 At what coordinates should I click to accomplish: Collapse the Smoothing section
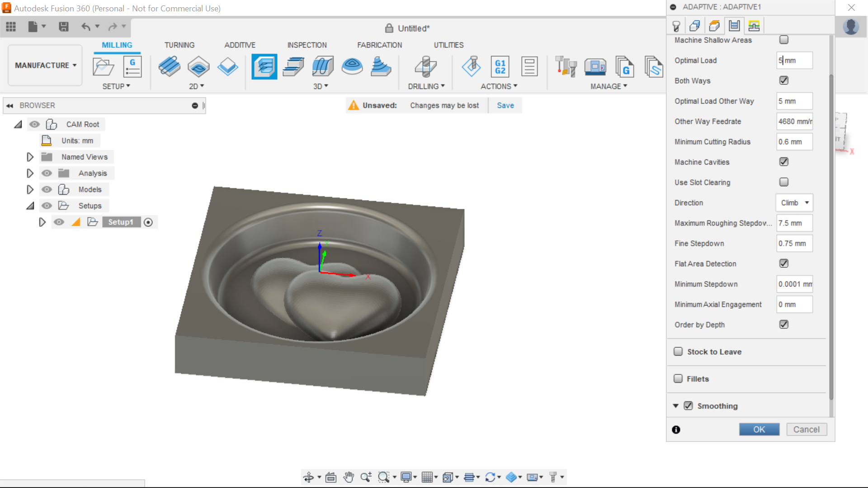click(675, 406)
